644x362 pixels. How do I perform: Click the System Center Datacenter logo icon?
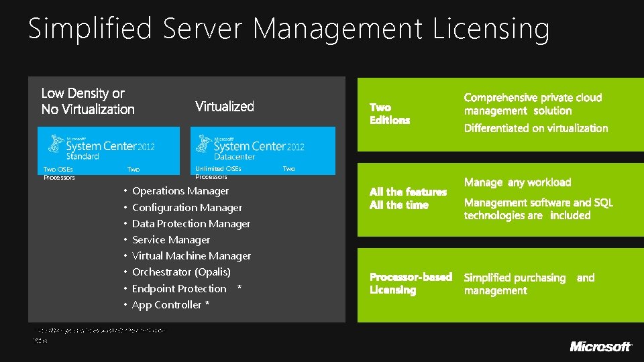pyautogui.click(x=203, y=143)
